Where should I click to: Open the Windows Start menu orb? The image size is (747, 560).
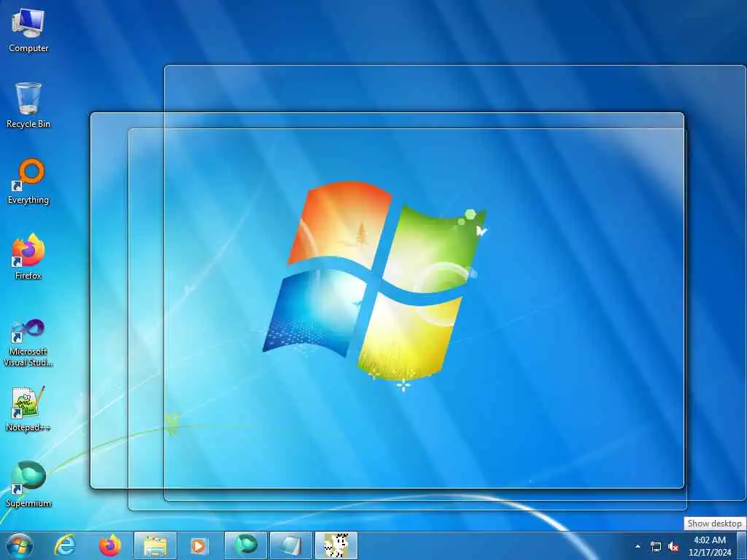coord(20,545)
